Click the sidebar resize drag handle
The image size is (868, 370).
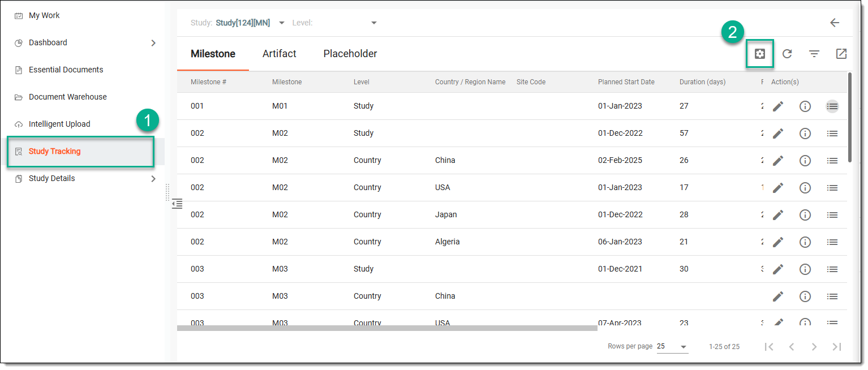click(x=167, y=192)
